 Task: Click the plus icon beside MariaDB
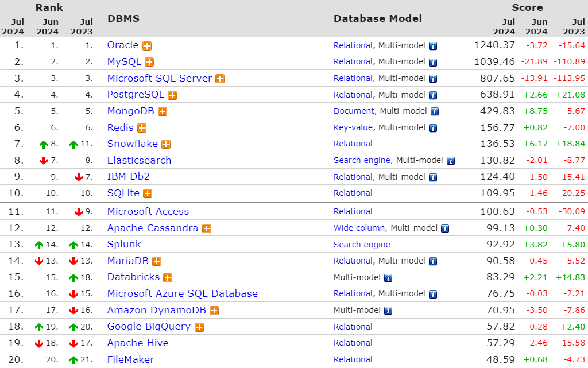(157, 261)
